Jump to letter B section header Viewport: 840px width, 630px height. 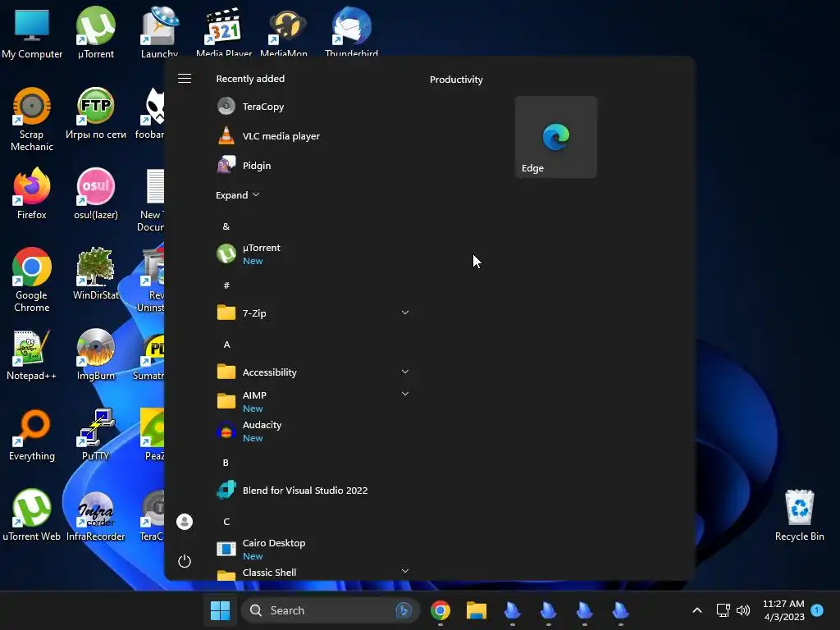(226, 463)
